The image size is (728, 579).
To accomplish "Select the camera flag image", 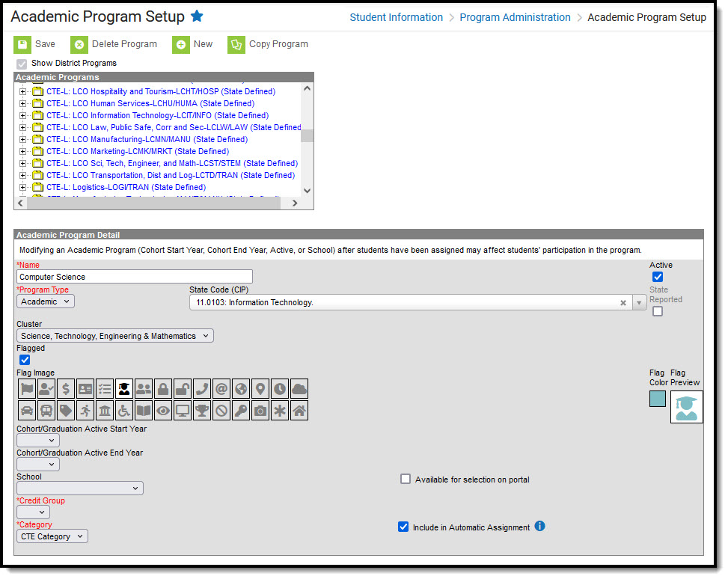I will [x=261, y=411].
